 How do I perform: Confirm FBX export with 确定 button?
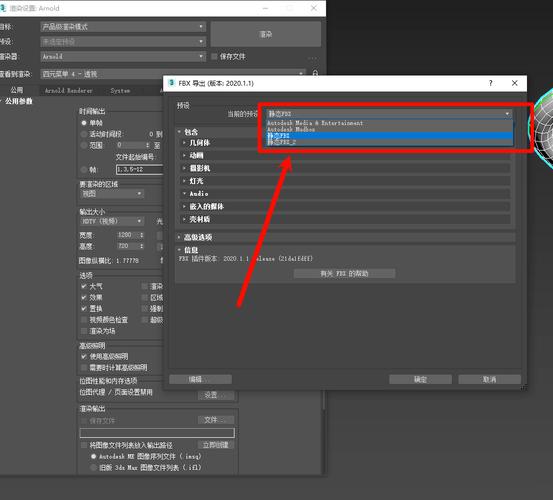click(x=420, y=379)
